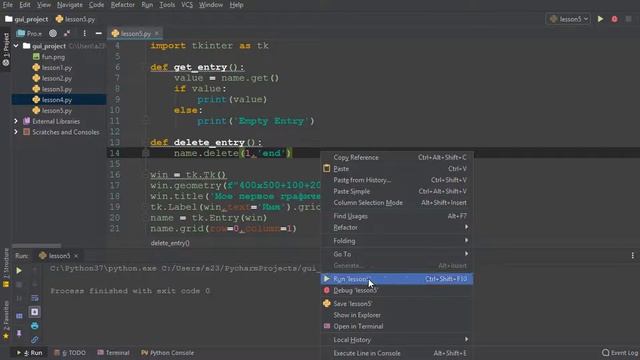Screen dimensions: 640x360
Task: Open the Navigate menu
Action: [x=69, y=5]
